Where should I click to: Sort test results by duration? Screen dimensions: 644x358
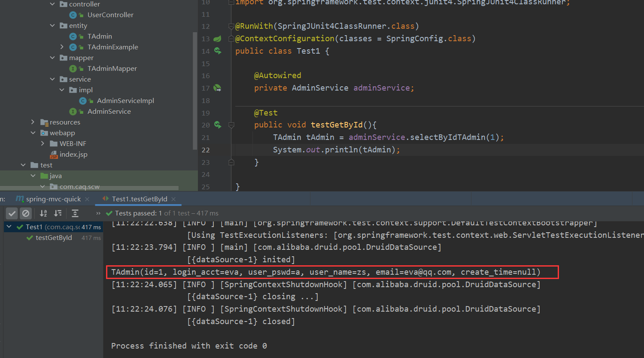tap(58, 213)
